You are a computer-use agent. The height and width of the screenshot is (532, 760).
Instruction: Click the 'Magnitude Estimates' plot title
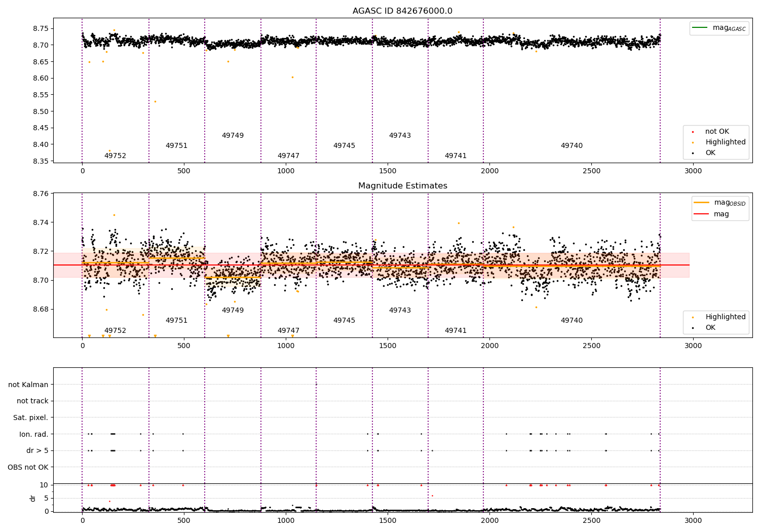click(402, 186)
